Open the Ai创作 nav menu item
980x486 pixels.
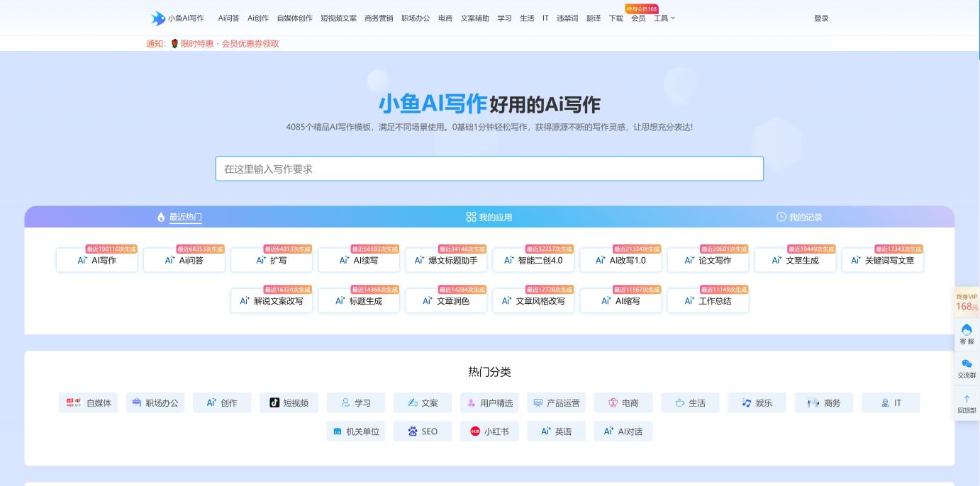tap(258, 18)
